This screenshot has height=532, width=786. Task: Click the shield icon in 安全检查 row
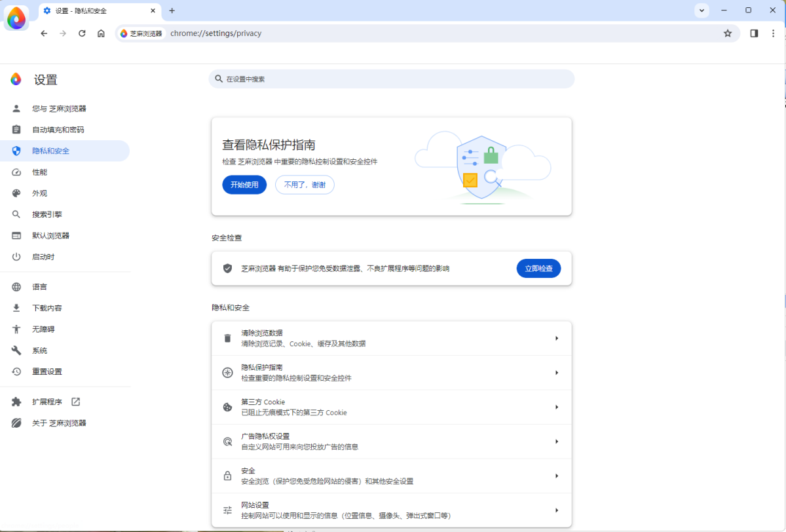[227, 268]
